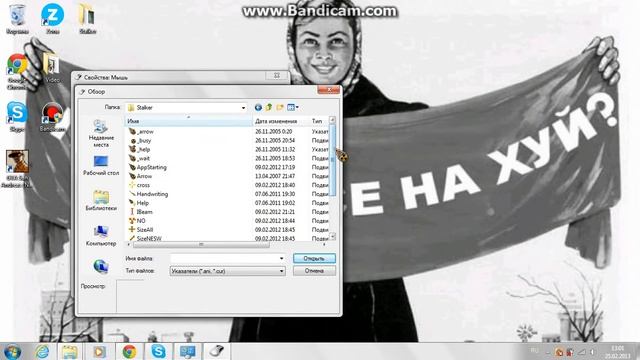Go back with the blue navigation arrow icon

click(258, 107)
